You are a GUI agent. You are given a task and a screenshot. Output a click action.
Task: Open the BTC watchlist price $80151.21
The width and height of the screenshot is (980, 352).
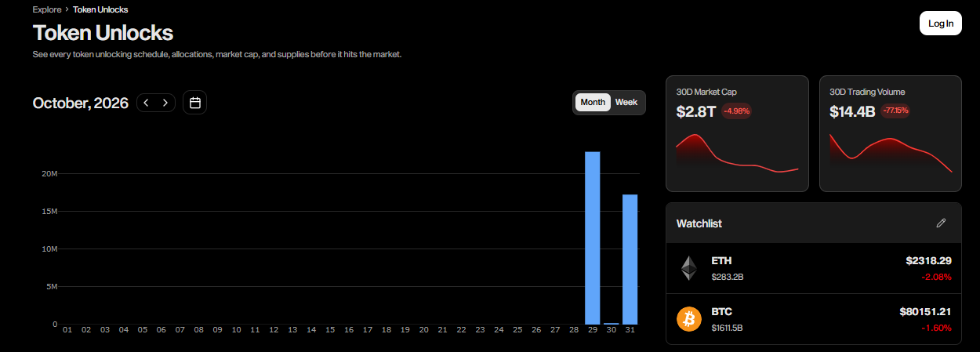tap(926, 312)
